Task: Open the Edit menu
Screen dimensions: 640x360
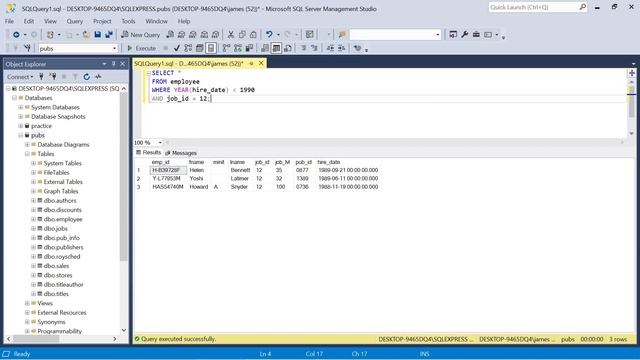Action: [29, 21]
